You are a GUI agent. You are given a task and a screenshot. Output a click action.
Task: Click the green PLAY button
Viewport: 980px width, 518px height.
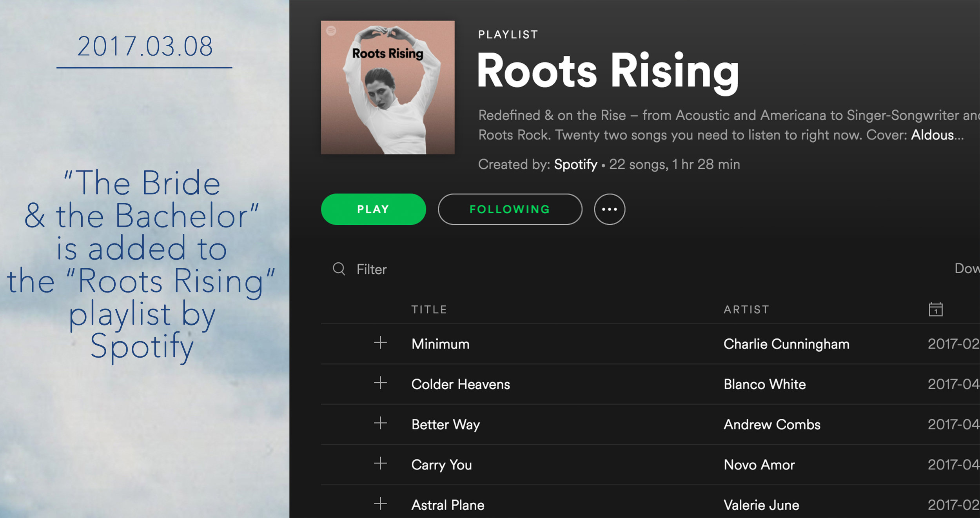[373, 209]
